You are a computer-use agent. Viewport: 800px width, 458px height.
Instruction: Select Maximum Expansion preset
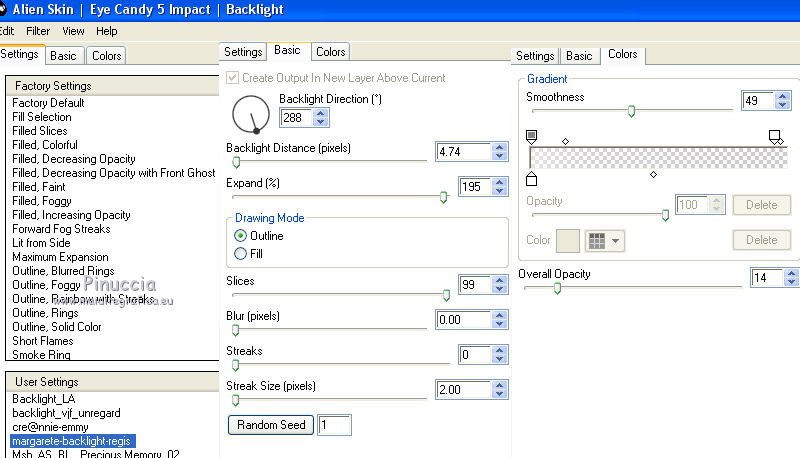[x=60, y=257]
